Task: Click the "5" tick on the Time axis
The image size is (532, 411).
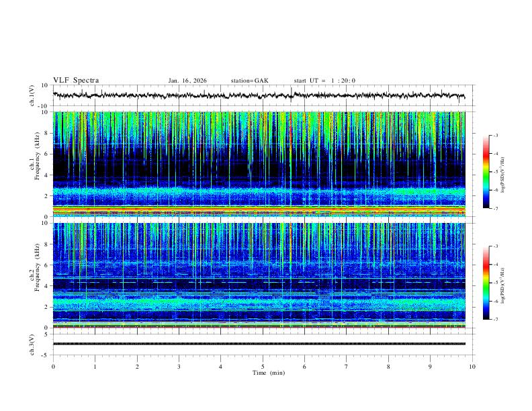Action: [x=263, y=367]
